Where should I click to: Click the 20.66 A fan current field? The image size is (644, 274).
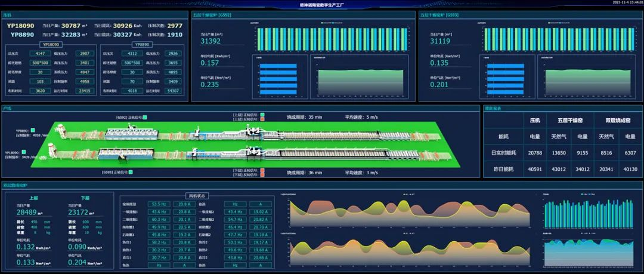[x=261, y=257]
